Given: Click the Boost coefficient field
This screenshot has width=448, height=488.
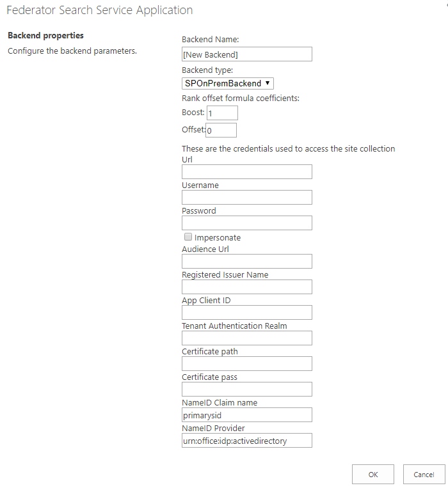Looking at the screenshot, I should tap(222, 113).
